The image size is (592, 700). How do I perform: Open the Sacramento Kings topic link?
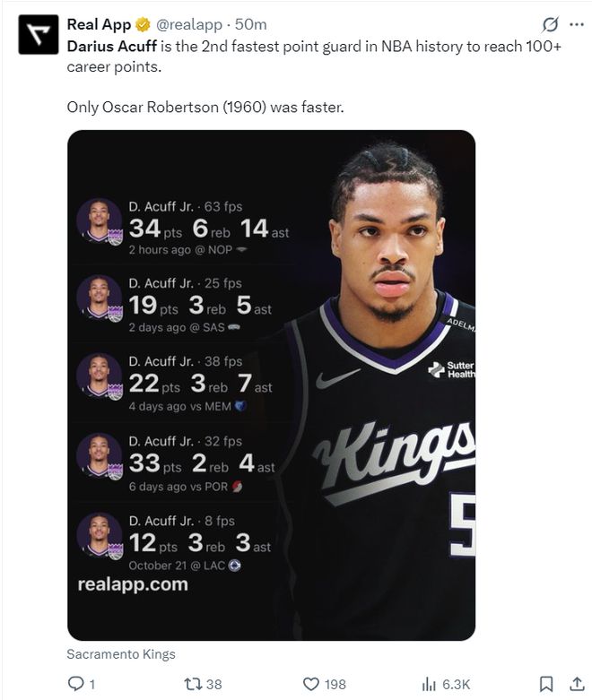click(121, 654)
